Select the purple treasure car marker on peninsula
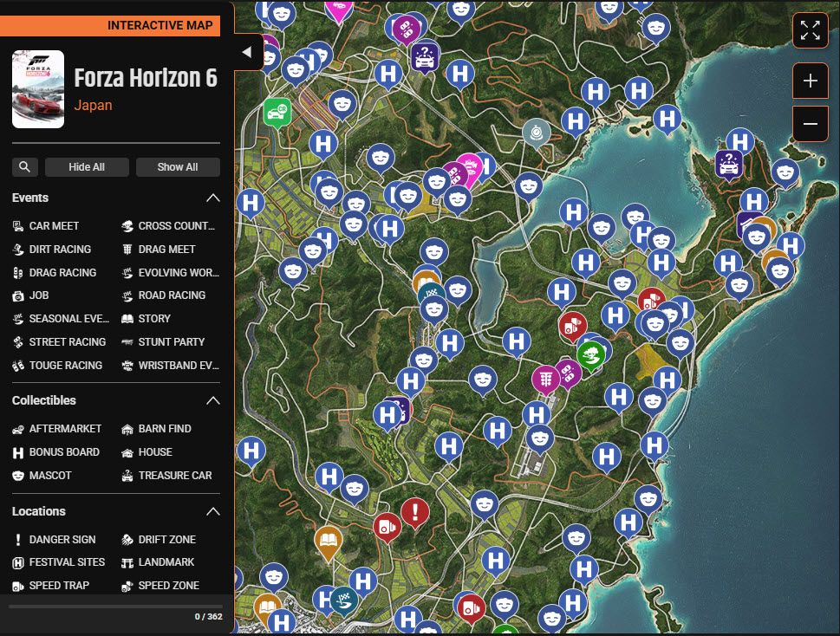This screenshot has height=636, width=840. [x=729, y=165]
